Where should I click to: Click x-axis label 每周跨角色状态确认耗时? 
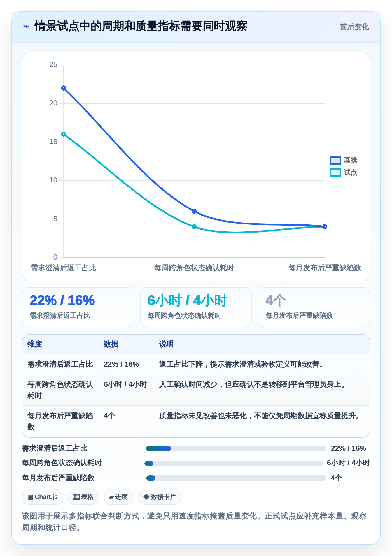click(194, 268)
